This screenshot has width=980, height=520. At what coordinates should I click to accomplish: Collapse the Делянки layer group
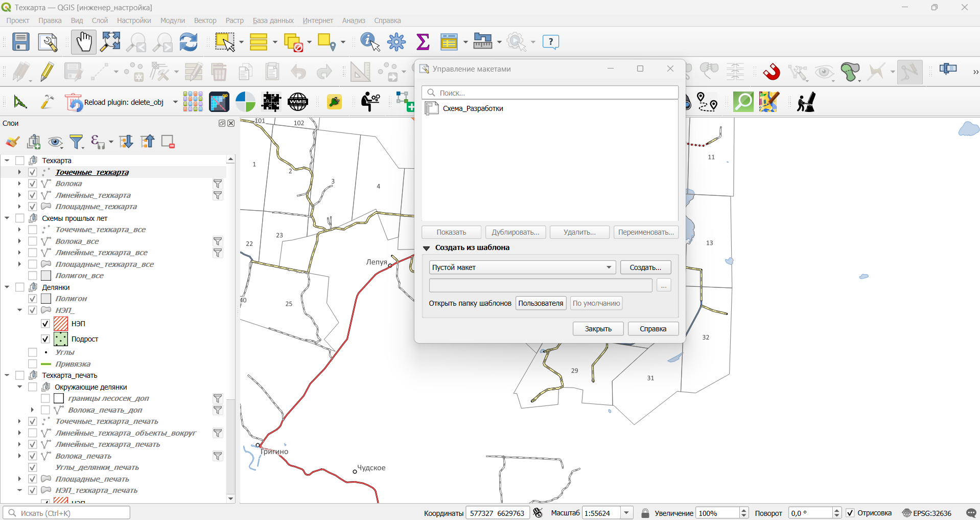pos(7,287)
